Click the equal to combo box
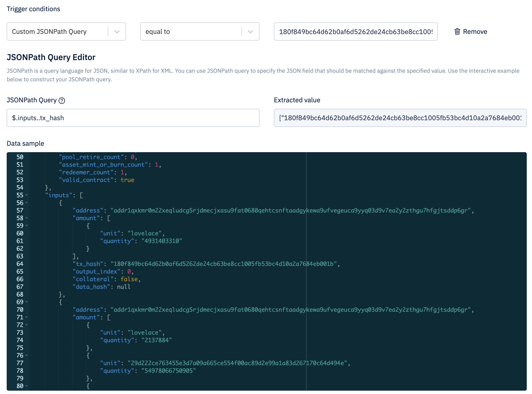Screen dimensions: 532x394 [x=191, y=31]
